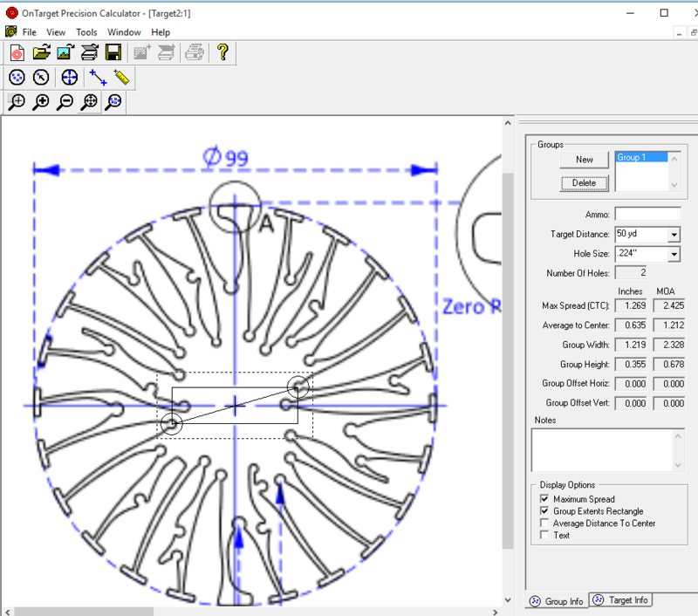The width and height of the screenshot is (698, 616).
Task: Click the upper-right bullet hole marker
Action: pos(298,387)
